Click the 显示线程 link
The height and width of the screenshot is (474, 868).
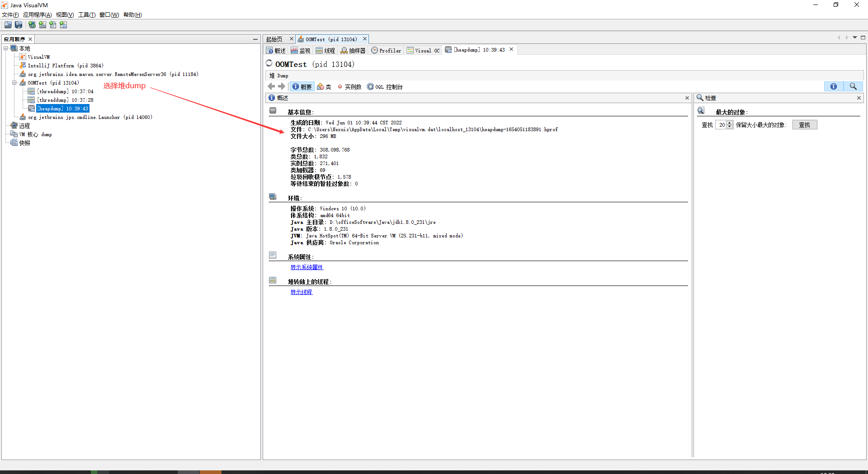(302, 292)
